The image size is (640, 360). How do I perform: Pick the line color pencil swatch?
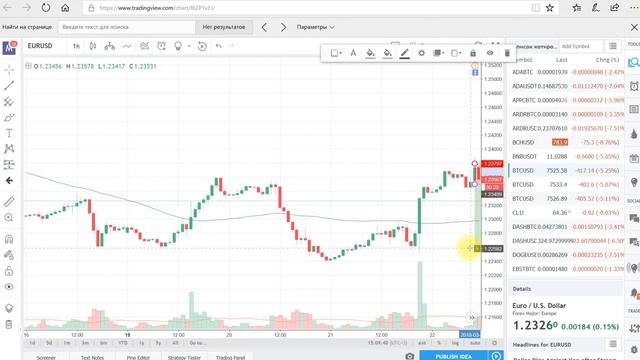pyautogui.click(x=404, y=53)
